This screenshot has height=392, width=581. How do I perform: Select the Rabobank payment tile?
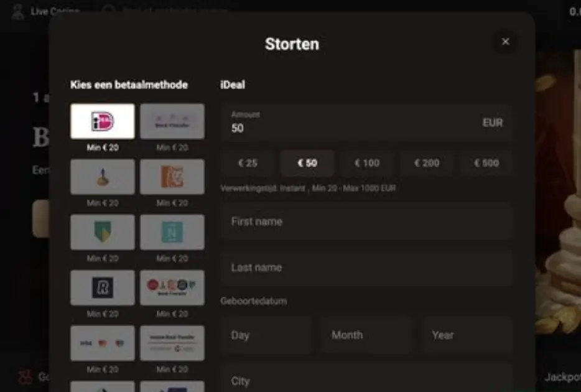[x=103, y=177]
